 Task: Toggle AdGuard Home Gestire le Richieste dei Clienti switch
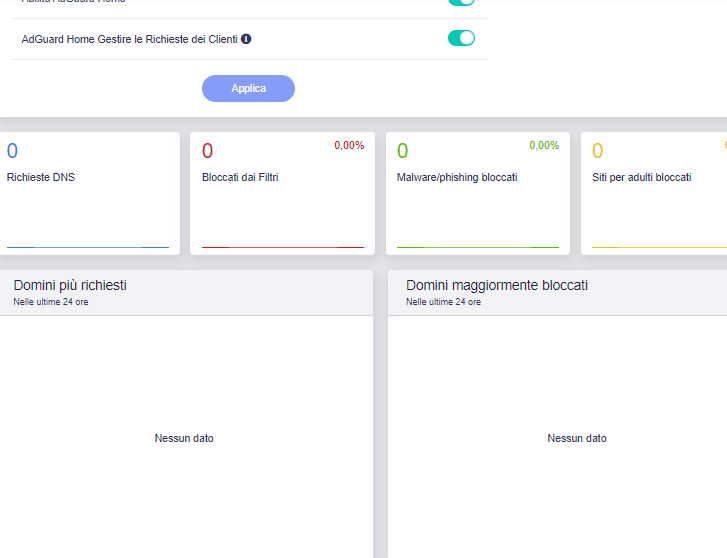tap(461, 38)
